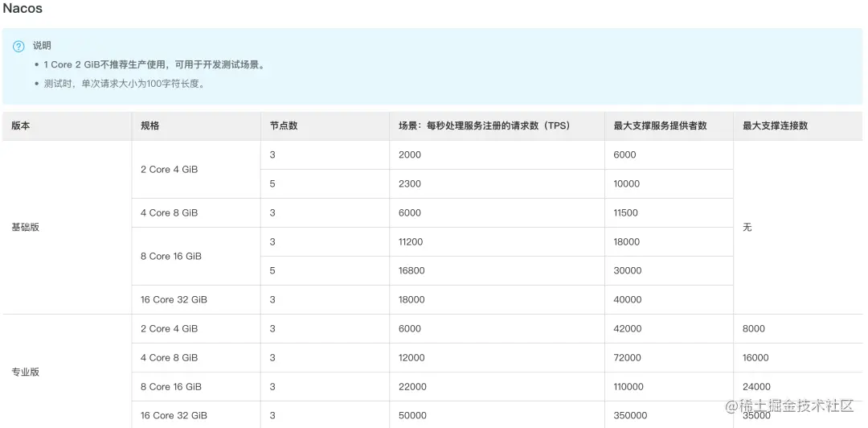
Task: Click node count 5 in the 2300 TPS row
Action: [272, 184]
